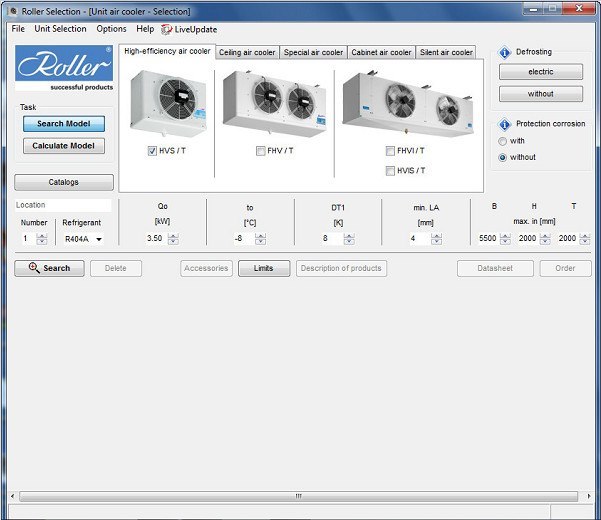
Task: Click the HVS / T cooler product image
Action: pyautogui.click(x=168, y=103)
